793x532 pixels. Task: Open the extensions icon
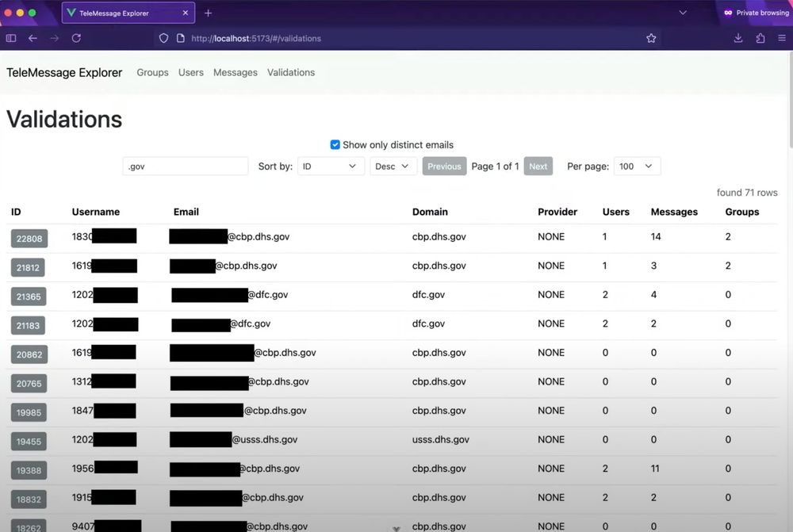pyautogui.click(x=760, y=38)
